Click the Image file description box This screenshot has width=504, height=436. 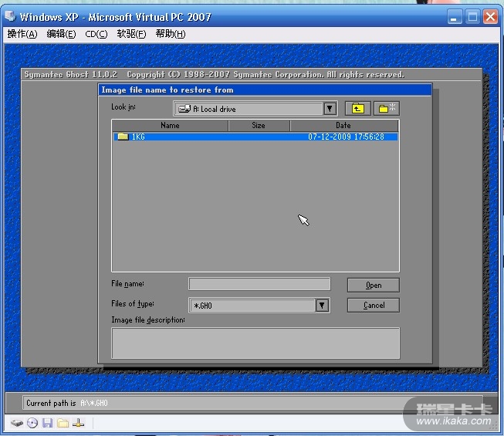[255, 343]
